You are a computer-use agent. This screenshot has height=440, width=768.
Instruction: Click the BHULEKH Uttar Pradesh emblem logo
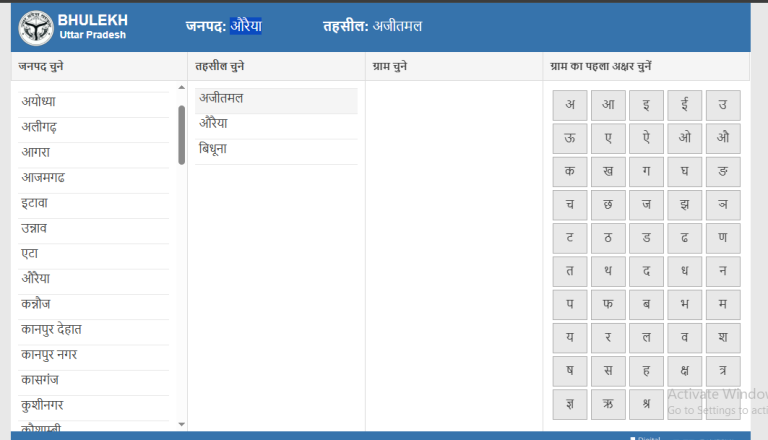[x=36, y=27]
